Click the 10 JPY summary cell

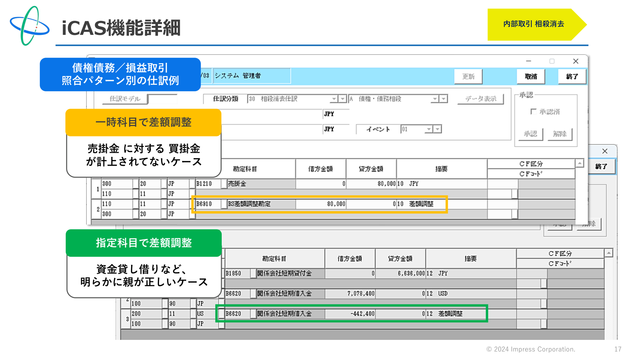pos(442,184)
